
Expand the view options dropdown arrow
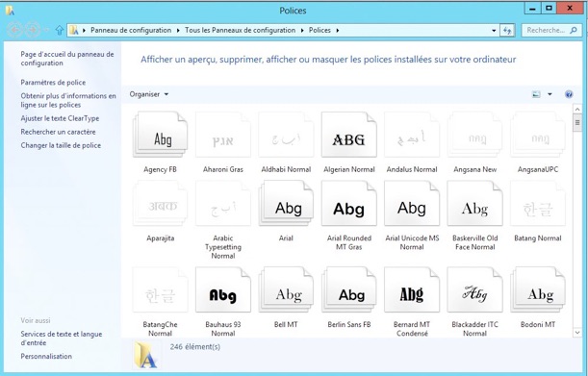tap(550, 94)
